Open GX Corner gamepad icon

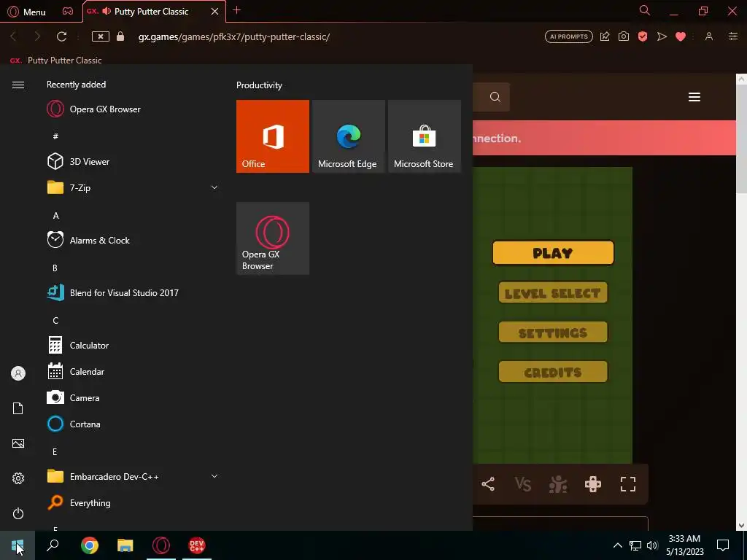(68, 12)
